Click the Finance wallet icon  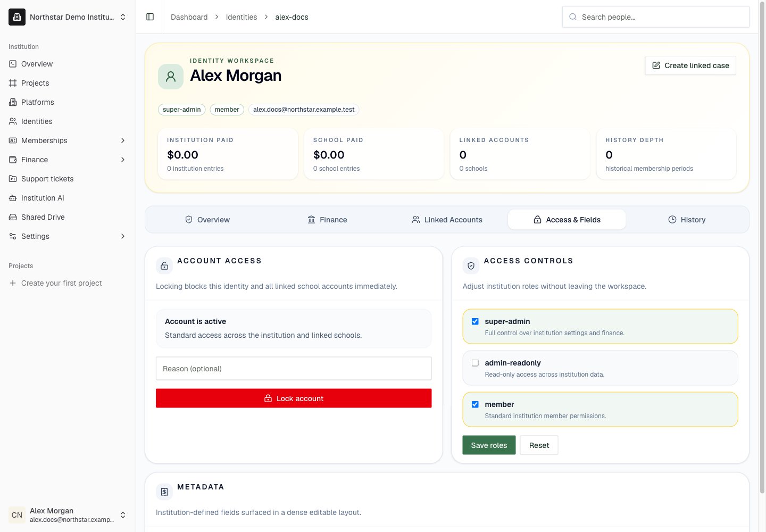(x=13, y=160)
